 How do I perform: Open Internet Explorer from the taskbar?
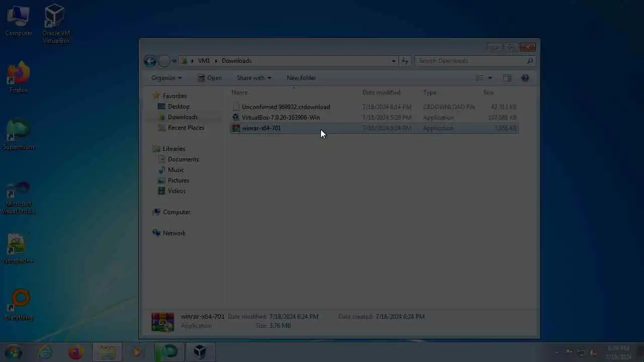click(45, 352)
